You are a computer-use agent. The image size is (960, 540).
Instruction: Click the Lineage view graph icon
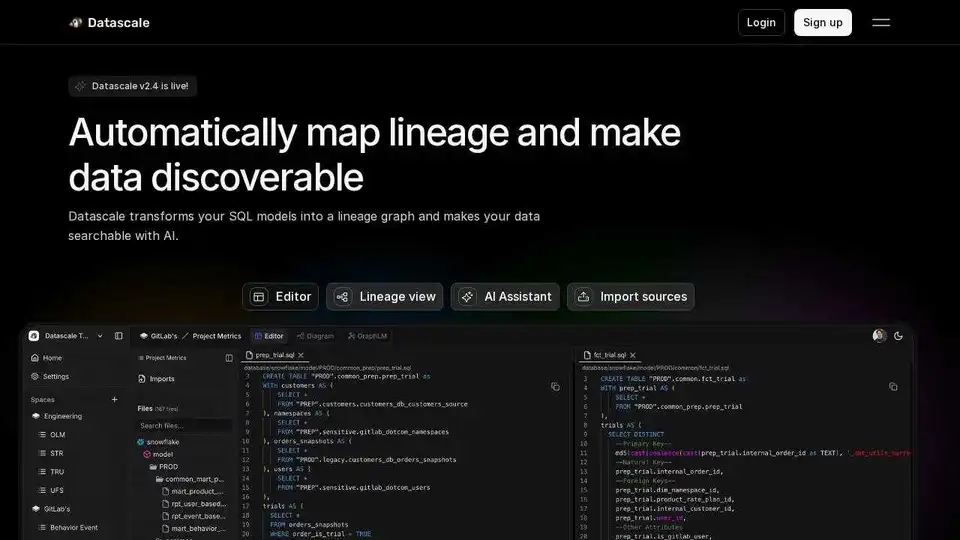click(x=342, y=297)
